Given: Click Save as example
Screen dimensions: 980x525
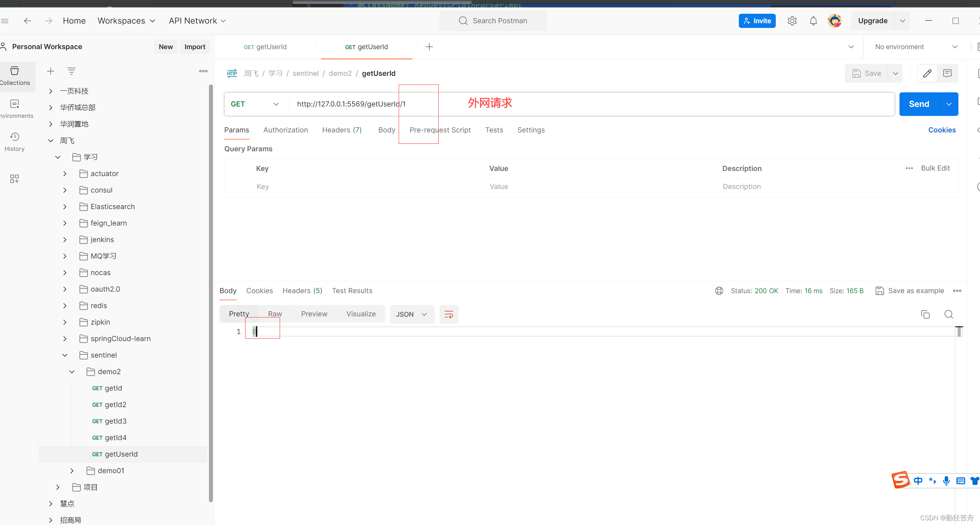Looking at the screenshot, I should 910,291.
